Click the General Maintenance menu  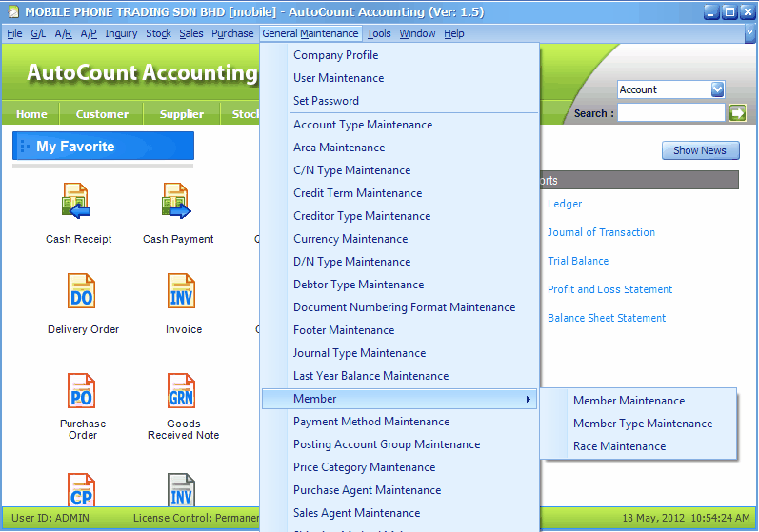[310, 33]
